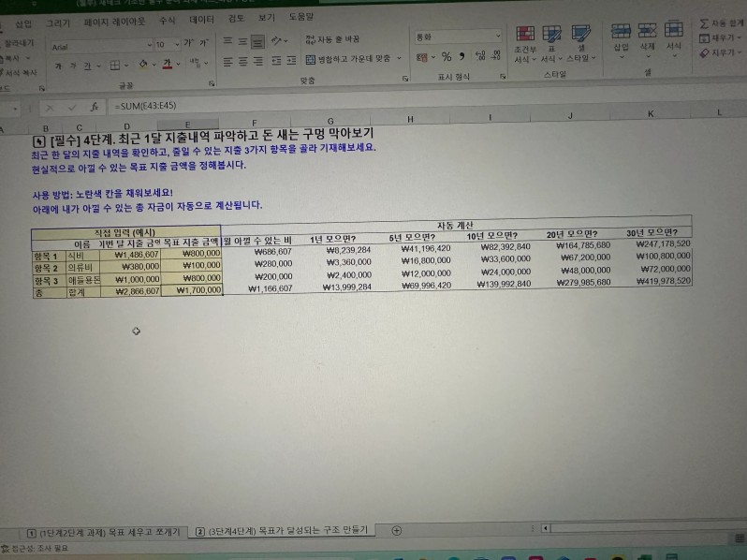
Task: Open fill color dropdown arrow
Action: [154, 64]
